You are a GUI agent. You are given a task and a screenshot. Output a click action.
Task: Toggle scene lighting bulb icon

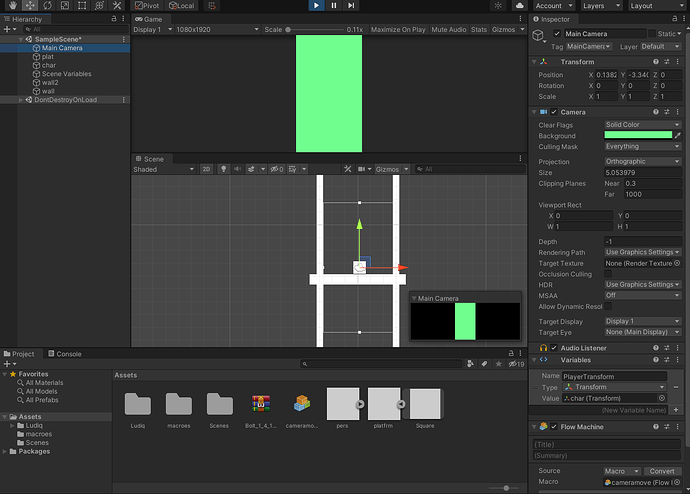(x=223, y=170)
